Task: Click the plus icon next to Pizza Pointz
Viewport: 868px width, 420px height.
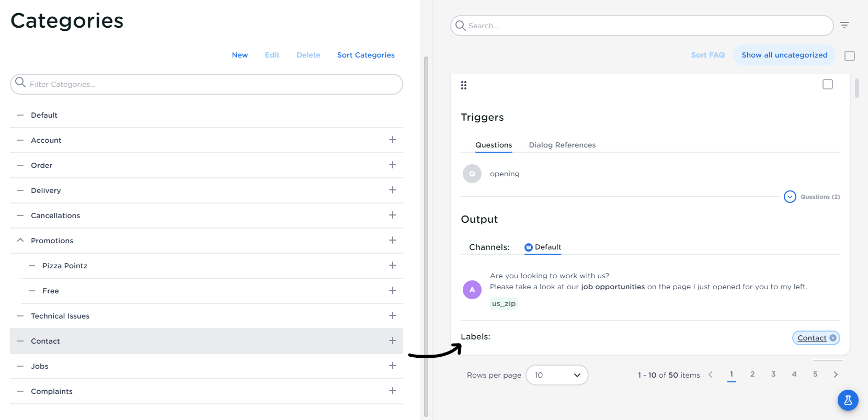Action: point(393,265)
